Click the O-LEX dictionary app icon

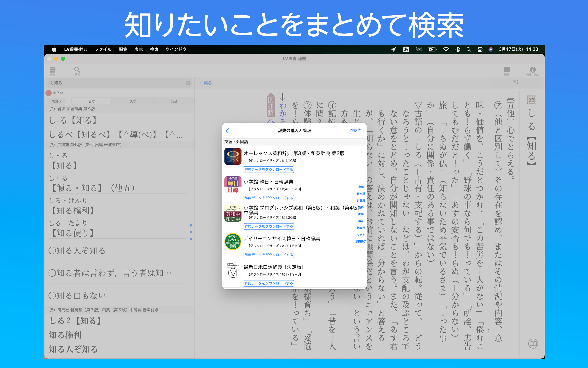click(x=233, y=156)
